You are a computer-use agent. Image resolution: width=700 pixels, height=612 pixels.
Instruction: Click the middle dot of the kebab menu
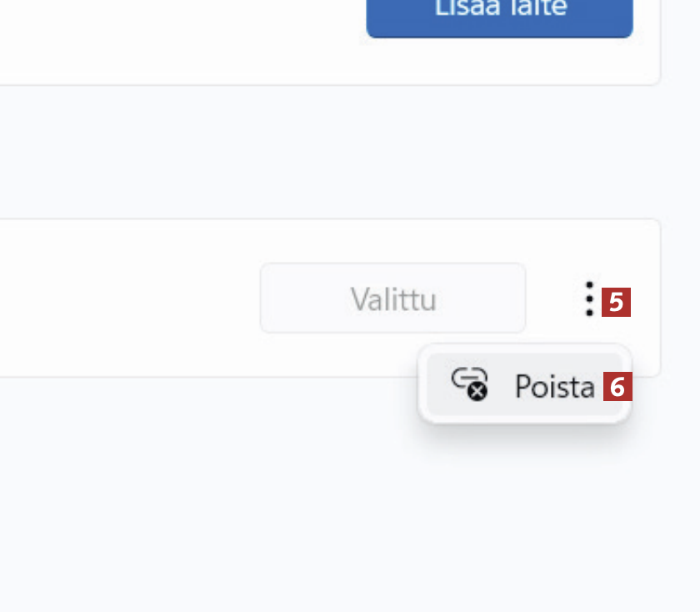589,298
